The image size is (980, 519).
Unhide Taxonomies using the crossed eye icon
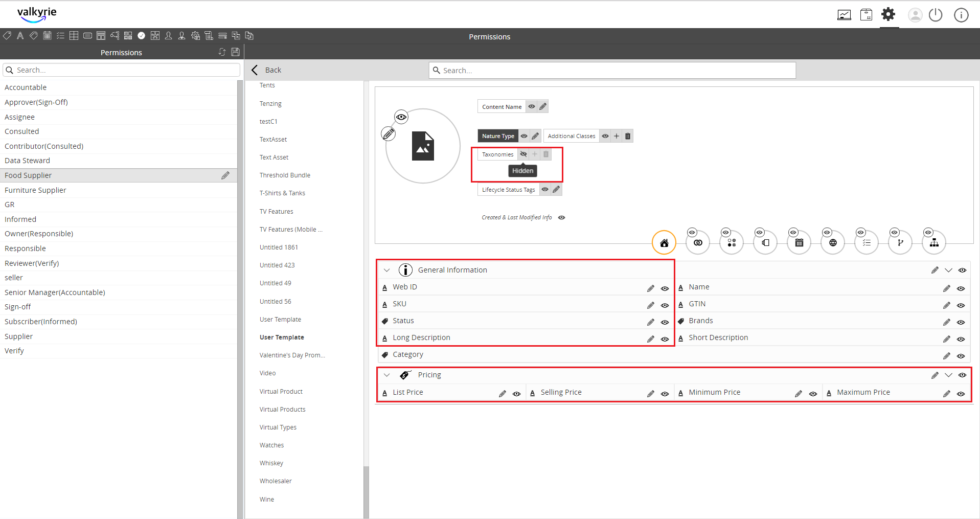click(x=523, y=154)
